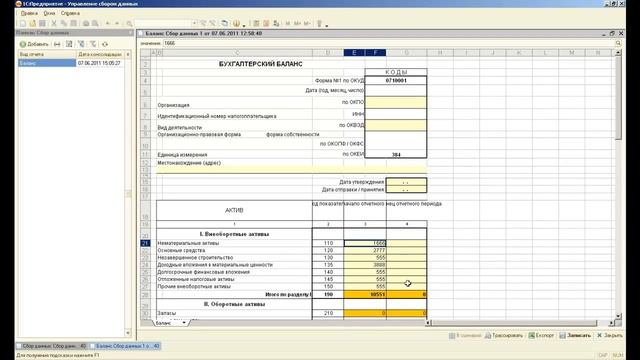
Task: Open the Справка menu
Action: point(70,13)
